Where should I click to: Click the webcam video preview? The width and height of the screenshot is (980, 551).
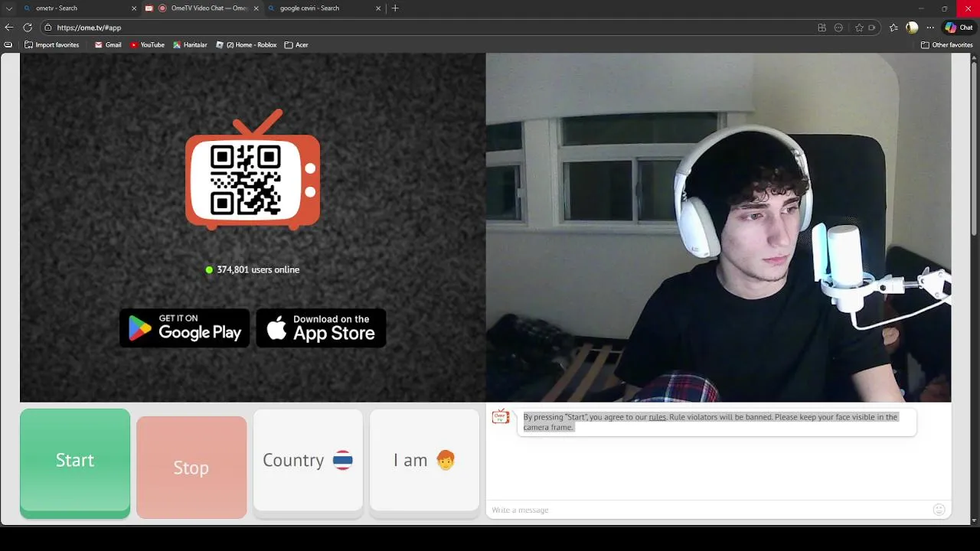(718, 227)
